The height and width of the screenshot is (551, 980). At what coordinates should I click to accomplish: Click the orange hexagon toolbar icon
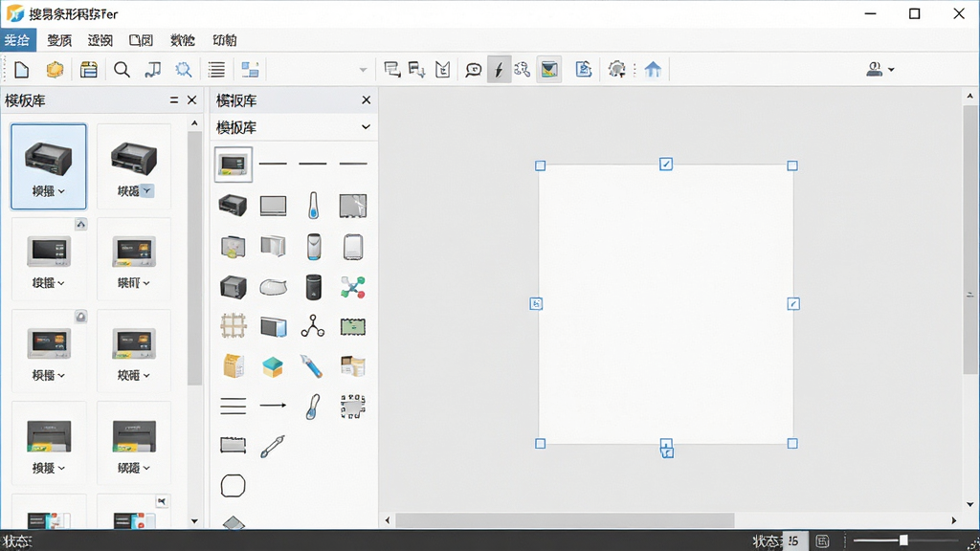click(x=55, y=69)
